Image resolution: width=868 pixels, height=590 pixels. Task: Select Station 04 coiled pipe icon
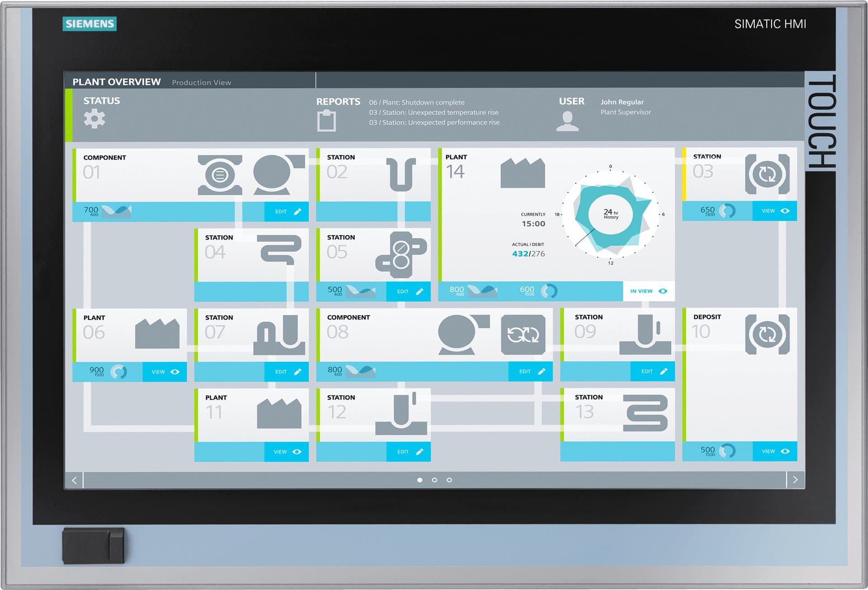coord(279,250)
